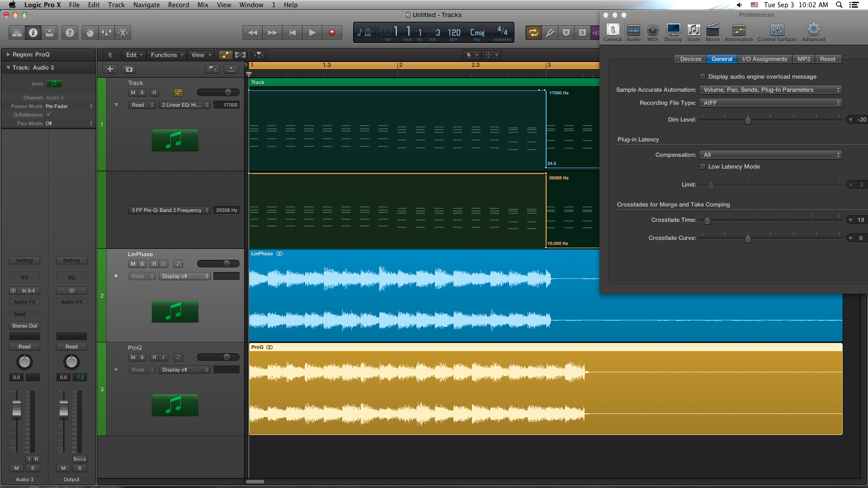Switch to MP3 tab in Preferences
Screen dimensions: 868x488
click(803, 59)
